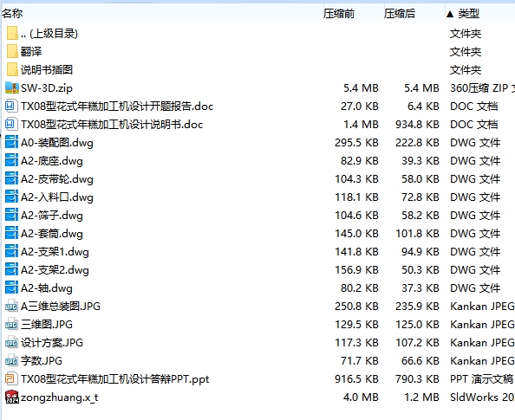Click the A2-轴.dwg file icon

pyautogui.click(x=11, y=288)
